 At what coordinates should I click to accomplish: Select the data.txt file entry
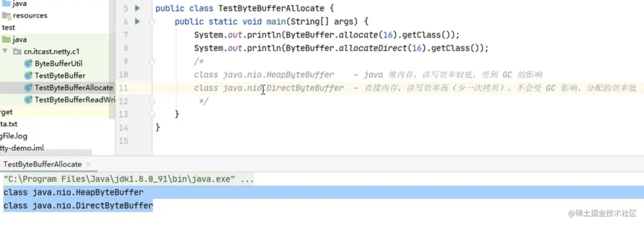click(9, 124)
